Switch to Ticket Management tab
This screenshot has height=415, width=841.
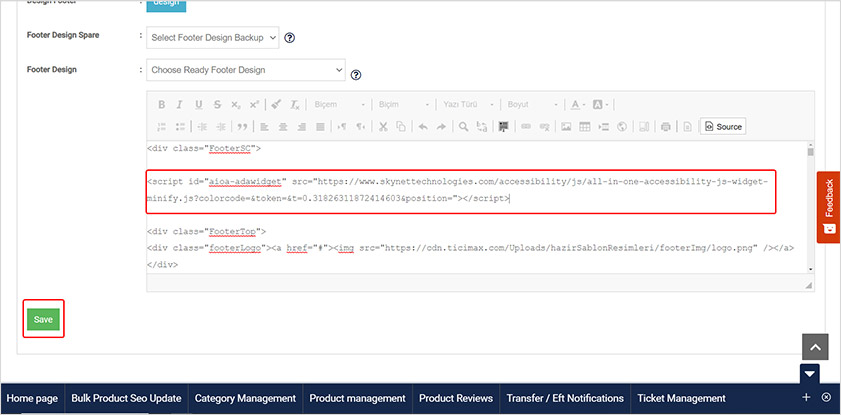(681, 398)
